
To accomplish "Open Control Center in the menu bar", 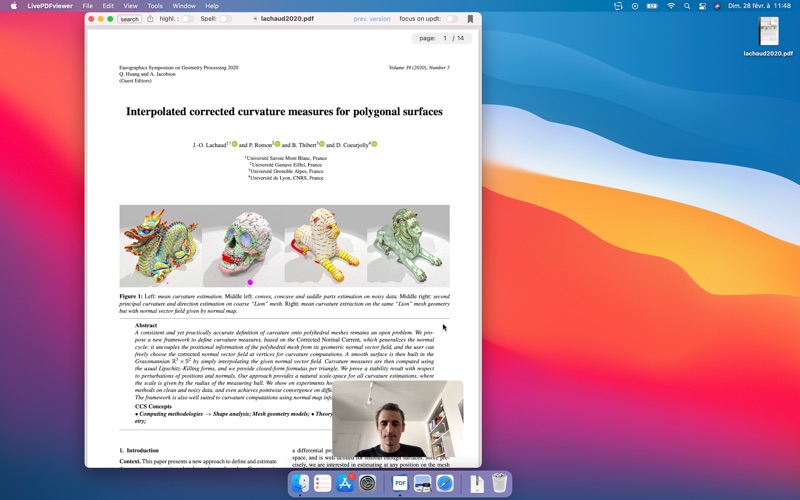I will (702, 6).
